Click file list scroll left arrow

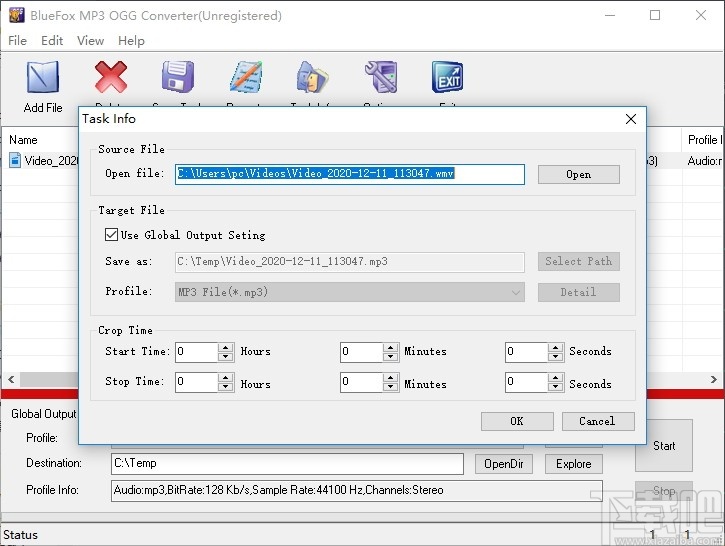coord(11,380)
